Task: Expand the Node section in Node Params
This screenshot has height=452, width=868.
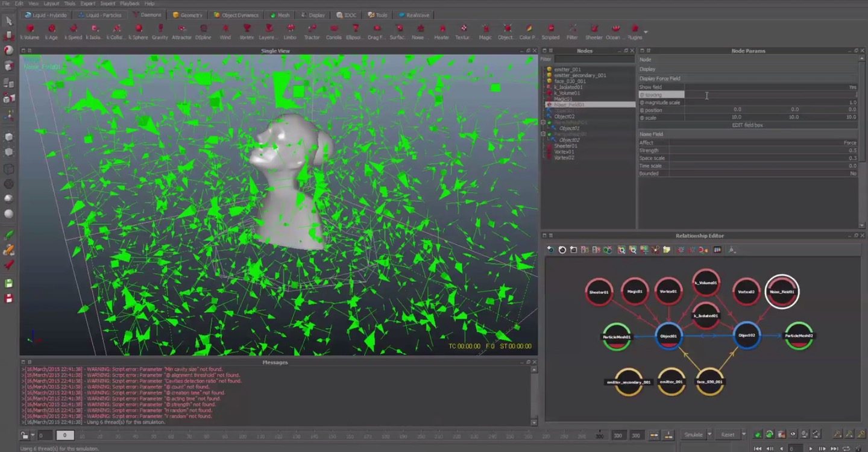Action: tap(747, 60)
